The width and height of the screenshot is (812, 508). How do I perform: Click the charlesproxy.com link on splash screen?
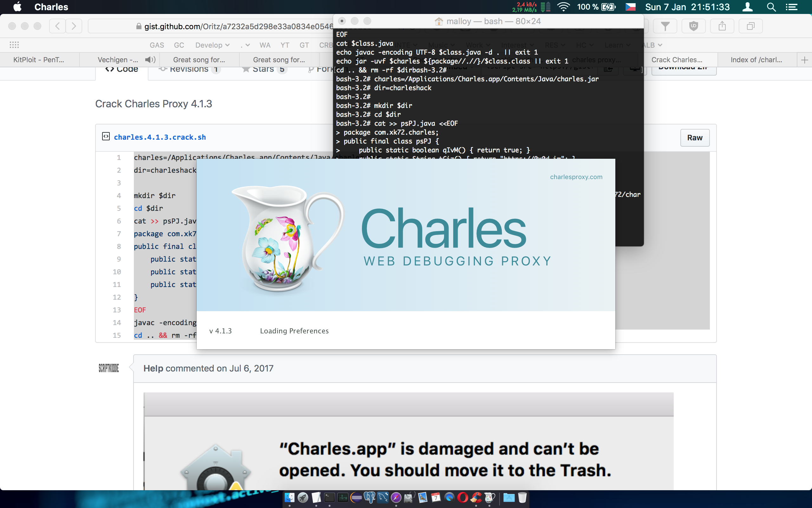(x=576, y=177)
